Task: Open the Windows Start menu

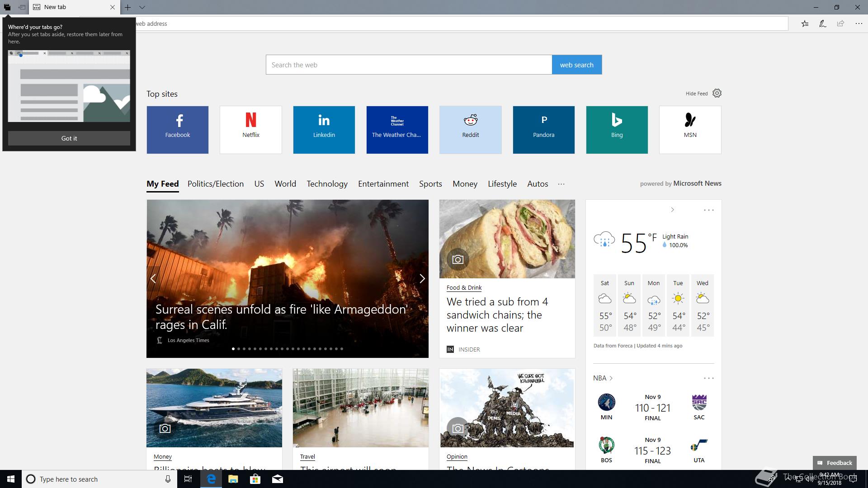Action: pos(11,479)
